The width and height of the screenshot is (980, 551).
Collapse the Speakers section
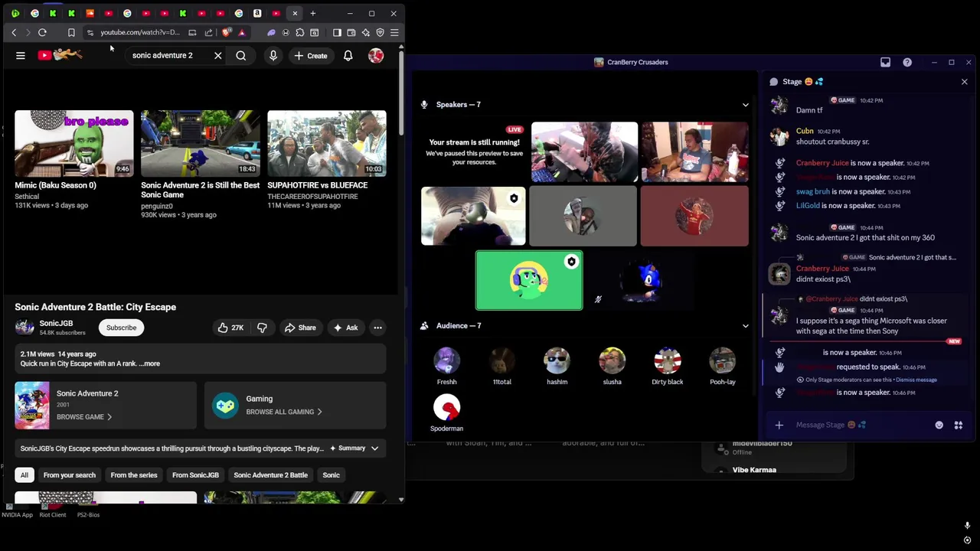point(745,105)
